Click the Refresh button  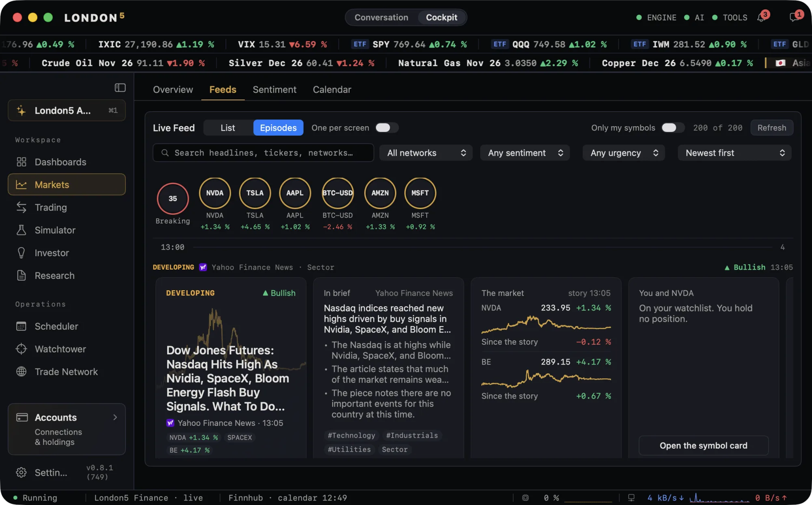pyautogui.click(x=772, y=128)
